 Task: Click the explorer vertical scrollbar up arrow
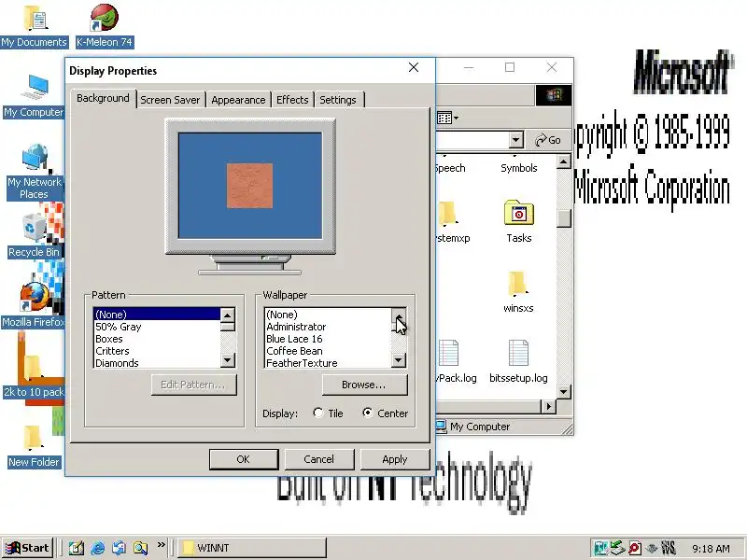564,161
